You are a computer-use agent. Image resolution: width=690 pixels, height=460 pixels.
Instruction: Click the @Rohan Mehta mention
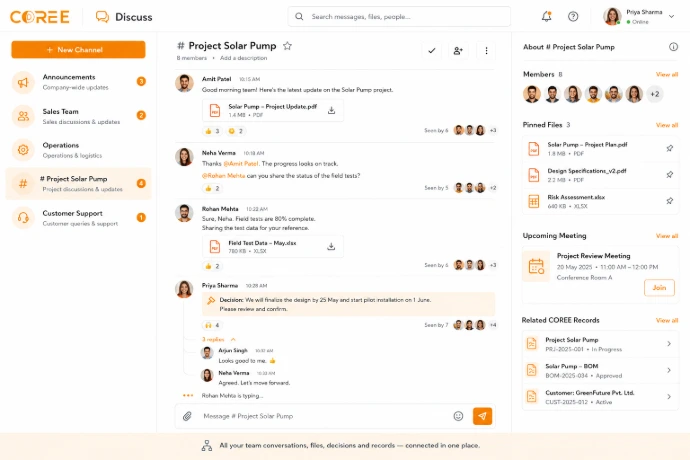point(223,176)
